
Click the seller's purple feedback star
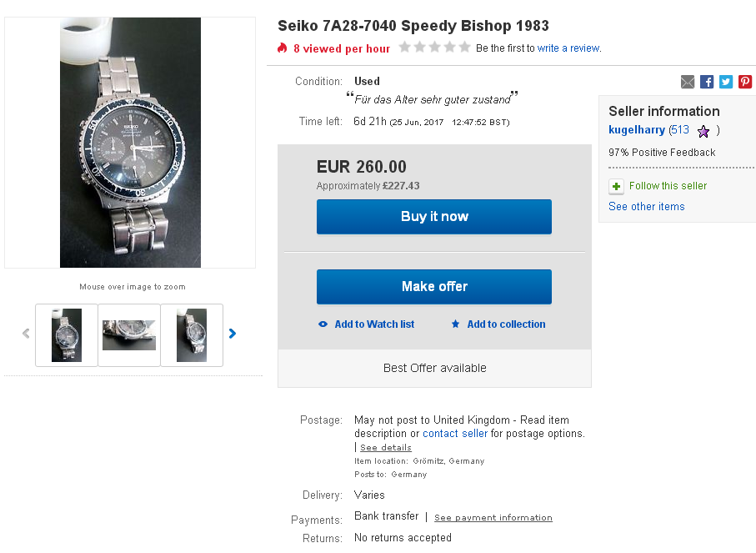(x=703, y=131)
